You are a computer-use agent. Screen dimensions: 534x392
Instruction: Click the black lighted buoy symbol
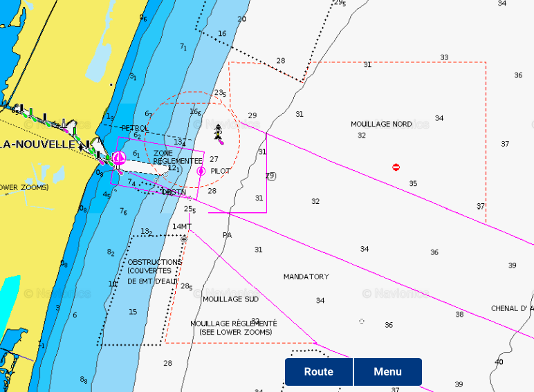(219, 131)
